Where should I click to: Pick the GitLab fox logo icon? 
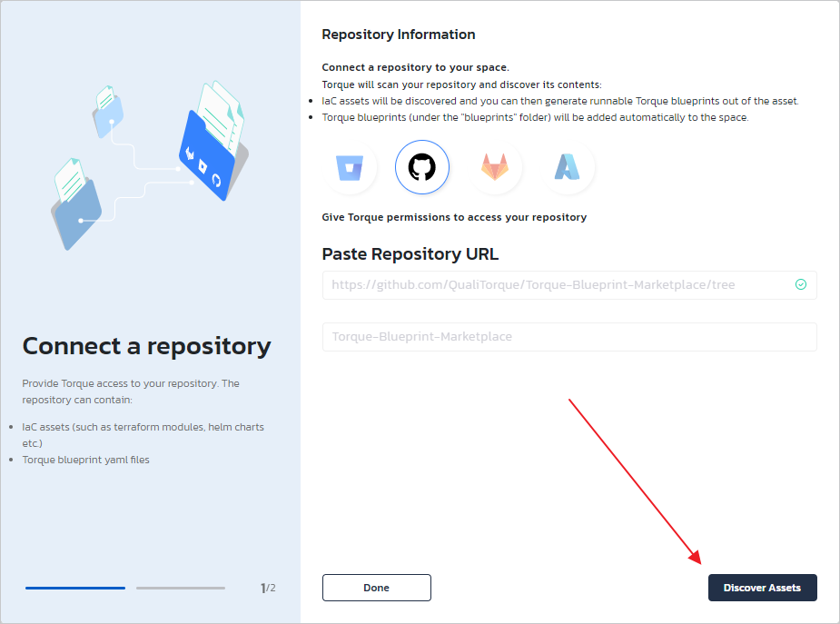click(x=495, y=168)
